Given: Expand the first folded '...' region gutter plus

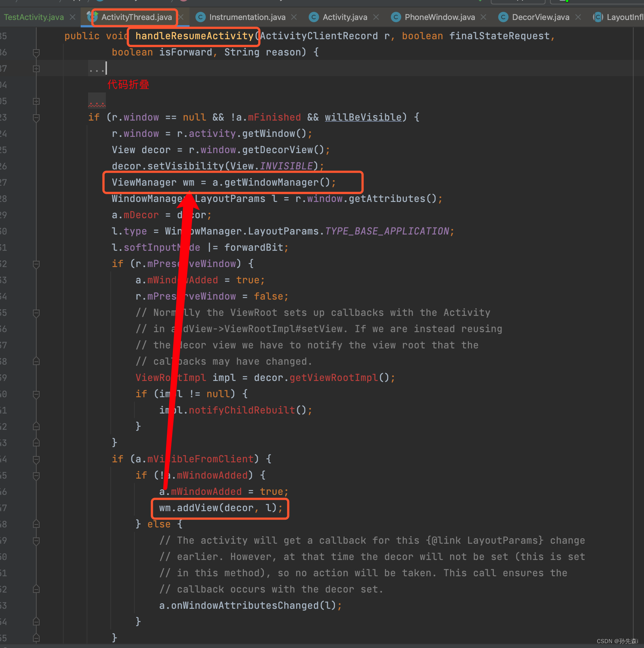Looking at the screenshot, I should tap(36, 69).
